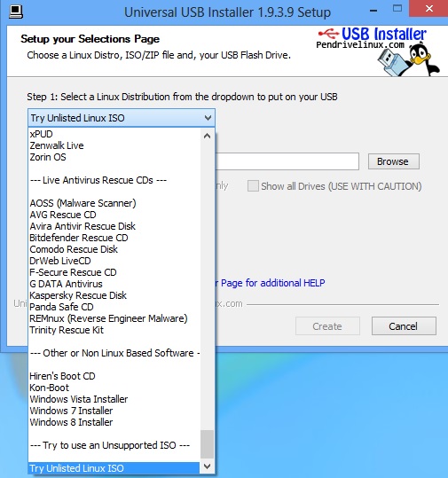Minimize the Universal USB Installer window

[x=373, y=11]
